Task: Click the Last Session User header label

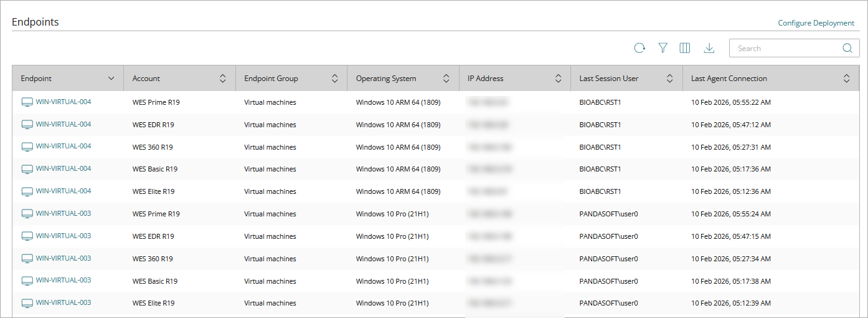Action: (609, 79)
